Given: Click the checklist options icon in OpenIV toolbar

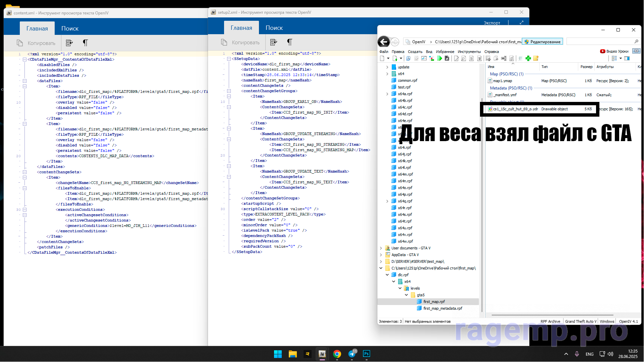Looking at the screenshot, I should click(x=424, y=58).
